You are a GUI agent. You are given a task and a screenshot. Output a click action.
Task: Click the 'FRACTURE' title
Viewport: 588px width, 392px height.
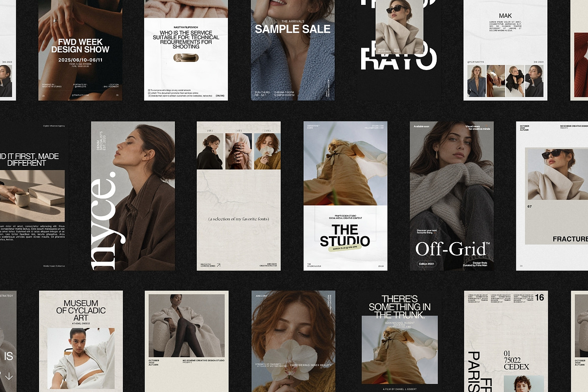570,239
